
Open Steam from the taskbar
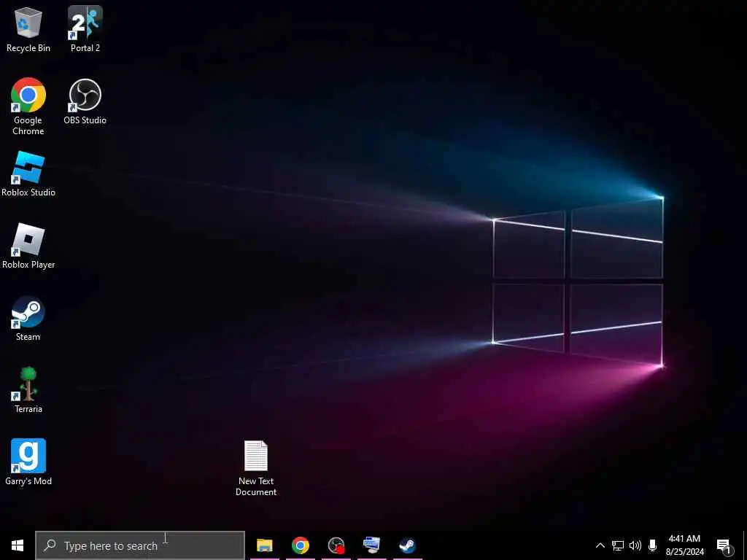(x=407, y=545)
